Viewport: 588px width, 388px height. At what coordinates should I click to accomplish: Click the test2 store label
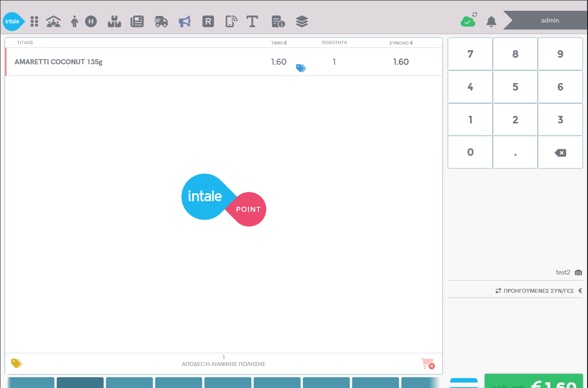[x=563, y=272]
